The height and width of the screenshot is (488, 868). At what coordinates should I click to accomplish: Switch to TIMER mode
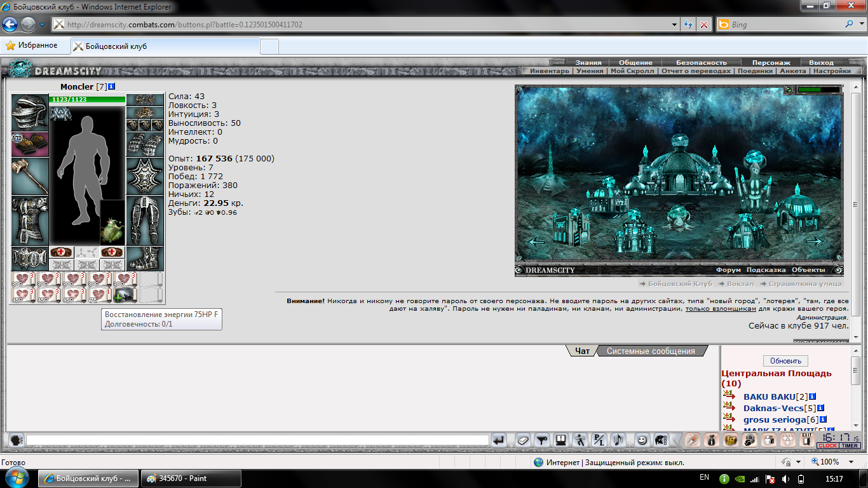850,446
